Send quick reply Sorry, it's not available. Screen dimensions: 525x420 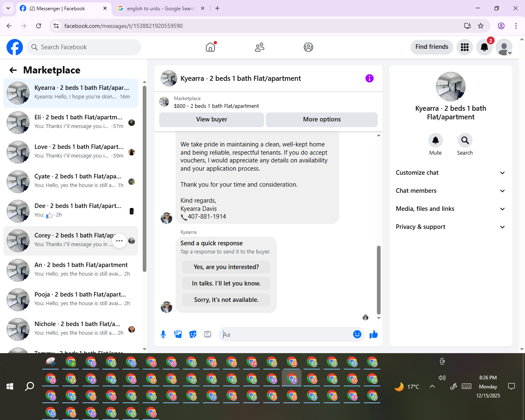[x=226, y=300]
